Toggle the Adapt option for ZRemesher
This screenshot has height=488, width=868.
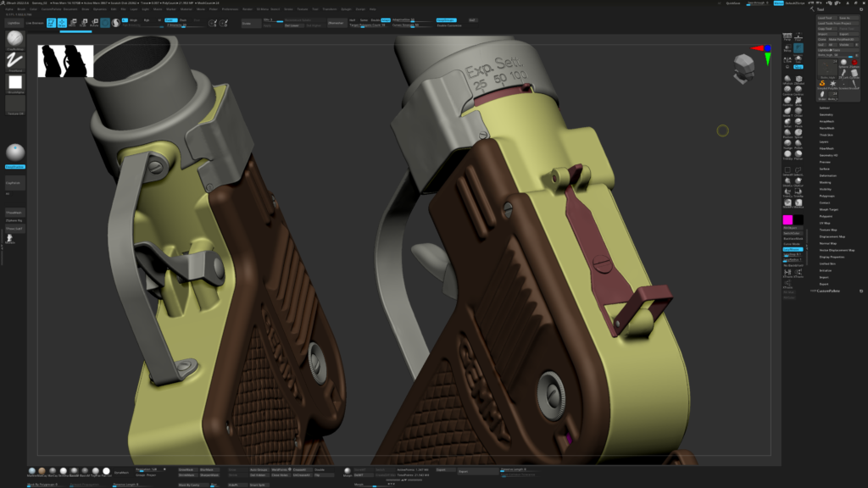[x=387, y=19]
